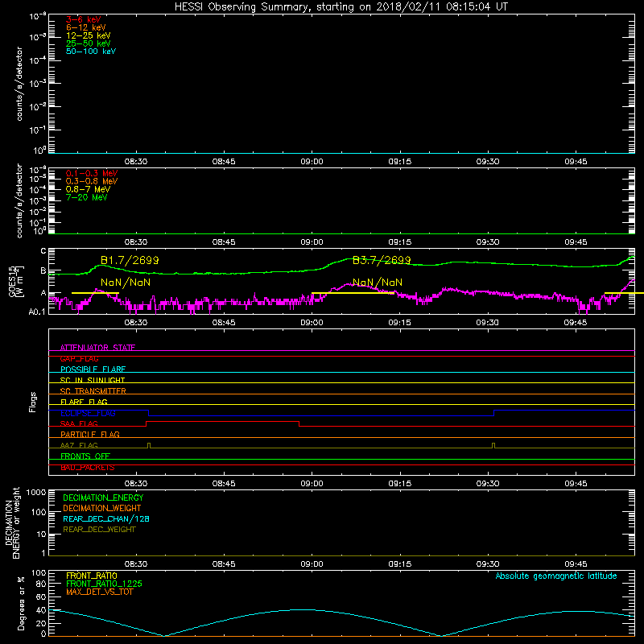Click the HESSI Observing Summary title text
The image size is (644, 644).
341,7
